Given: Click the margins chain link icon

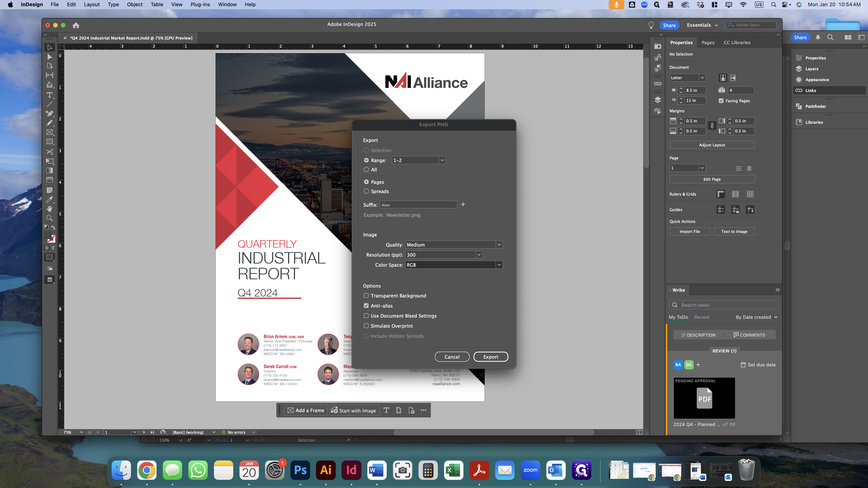Looking at the screenshot, I should pos(712,126).
